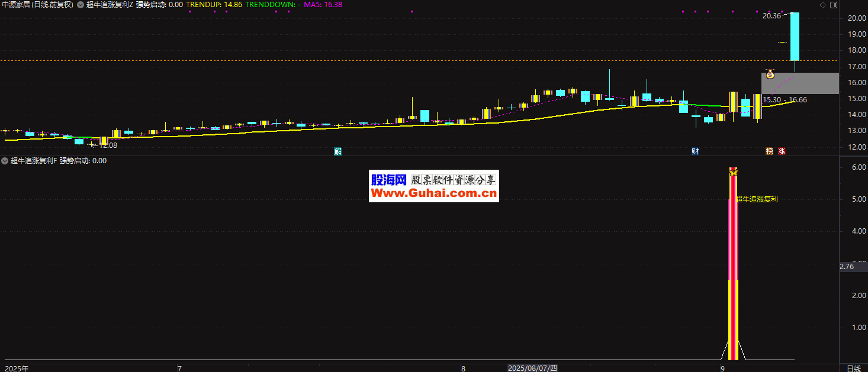Image resolution: width=868 pixels, height=372 pixels.
Task: Click month 7 on the time axis
Action: click(x=179, y=368)
